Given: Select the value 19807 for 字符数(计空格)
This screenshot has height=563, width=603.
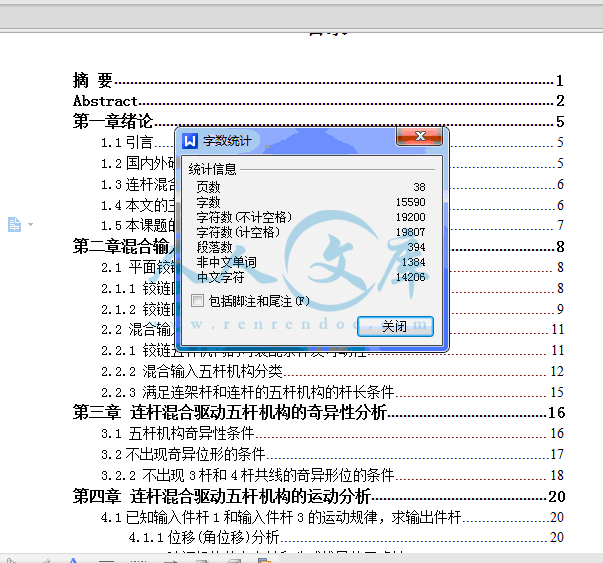Looking at the screenshot, I should point(411,232).
